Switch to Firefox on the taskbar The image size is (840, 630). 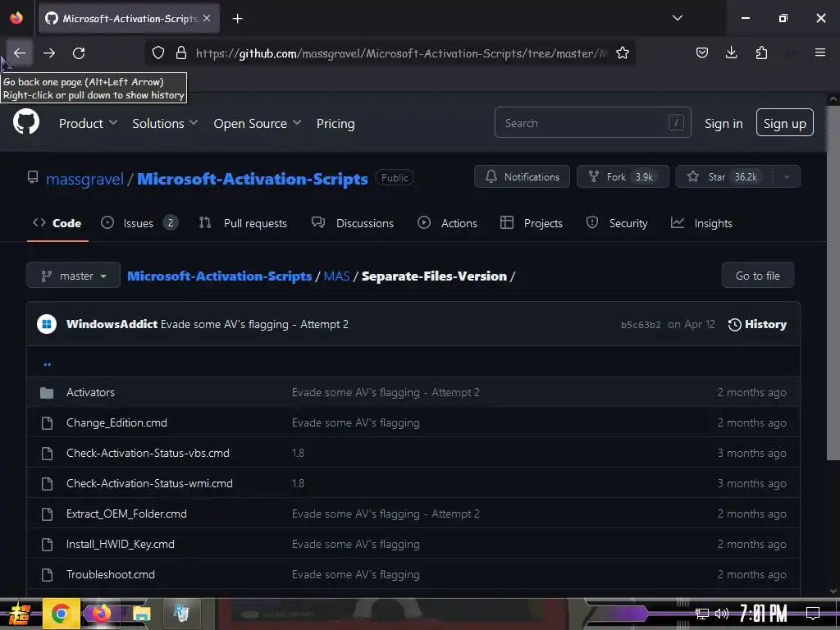101,614
